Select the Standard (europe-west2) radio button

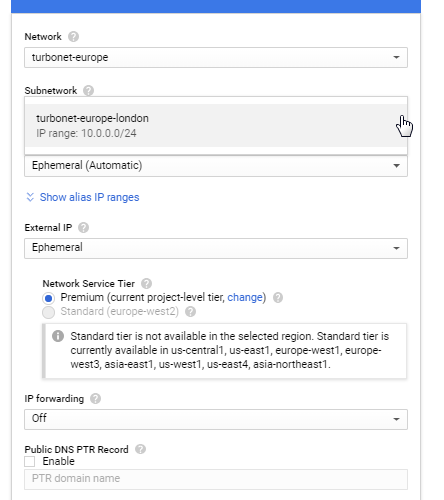(48, 312)
